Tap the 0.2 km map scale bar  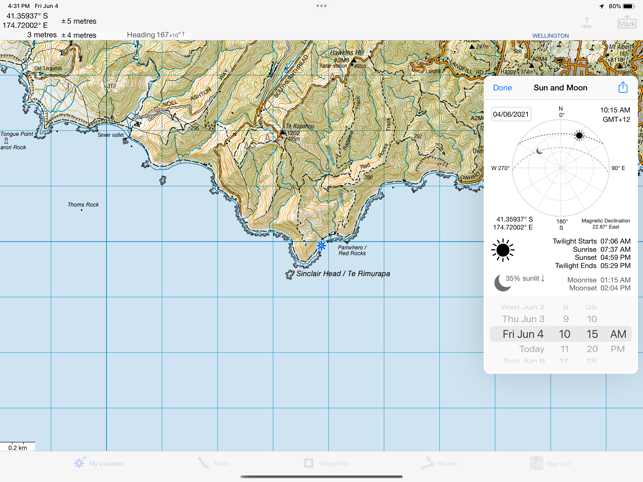pos(18,447)
